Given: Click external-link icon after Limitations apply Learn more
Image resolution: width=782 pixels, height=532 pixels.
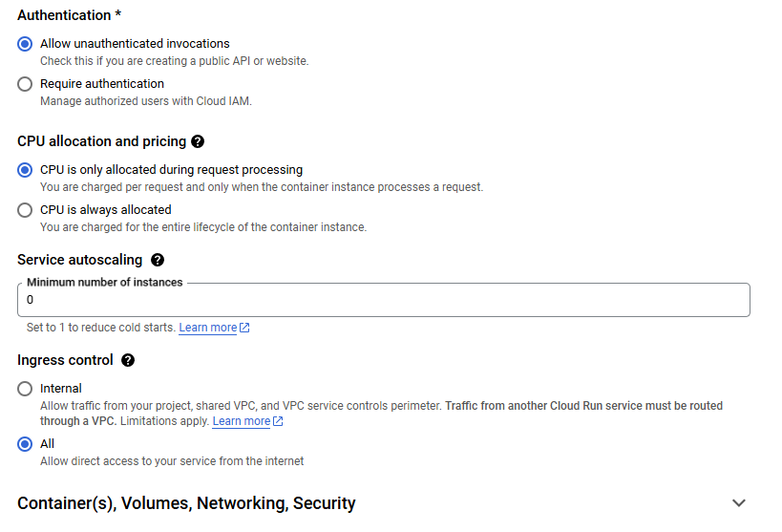Looking at the screenshot, I should [278, 421].
